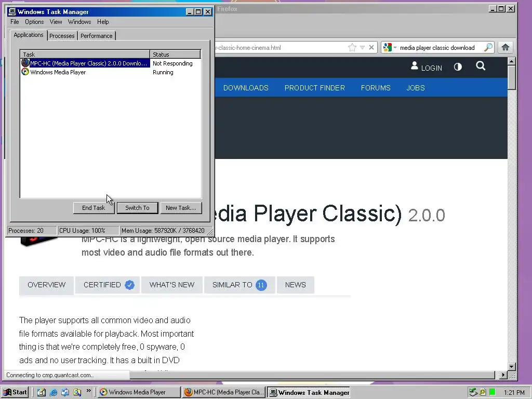Click the Windows Media Player task icon

[x=25, y=72]
